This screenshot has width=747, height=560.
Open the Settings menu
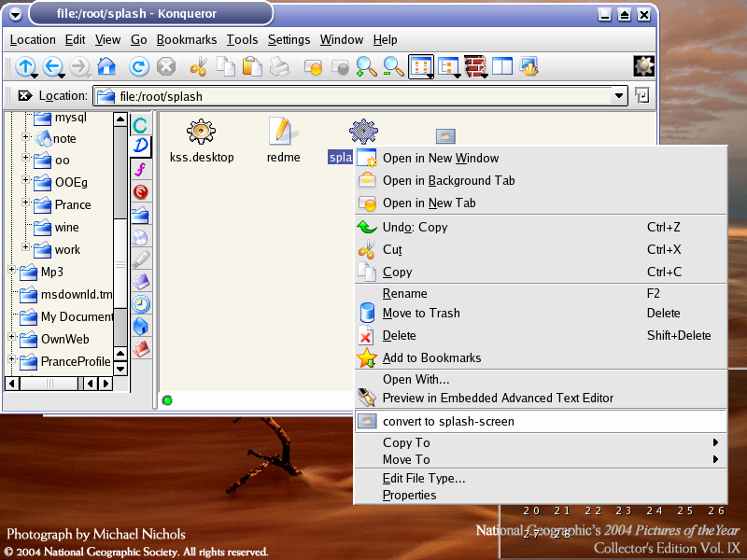(289, 39)
